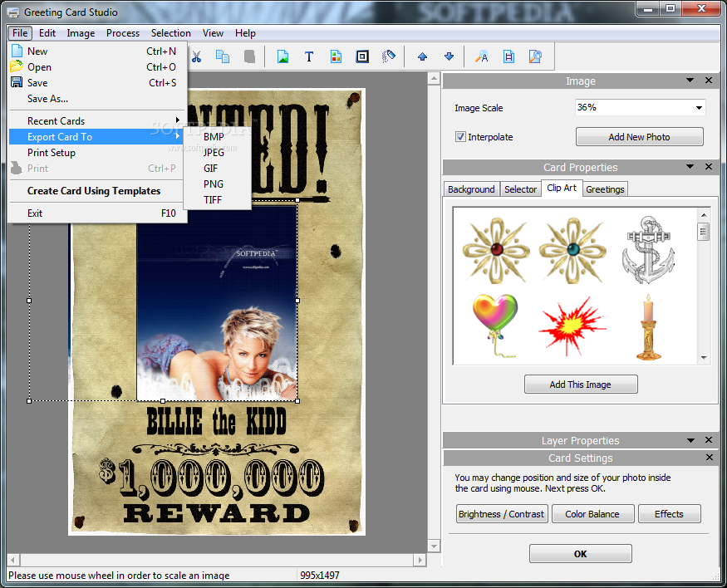This screenshot has height=588, width=727.
Task: Click the Open folder icon in File menu
Action: [17, 66]
